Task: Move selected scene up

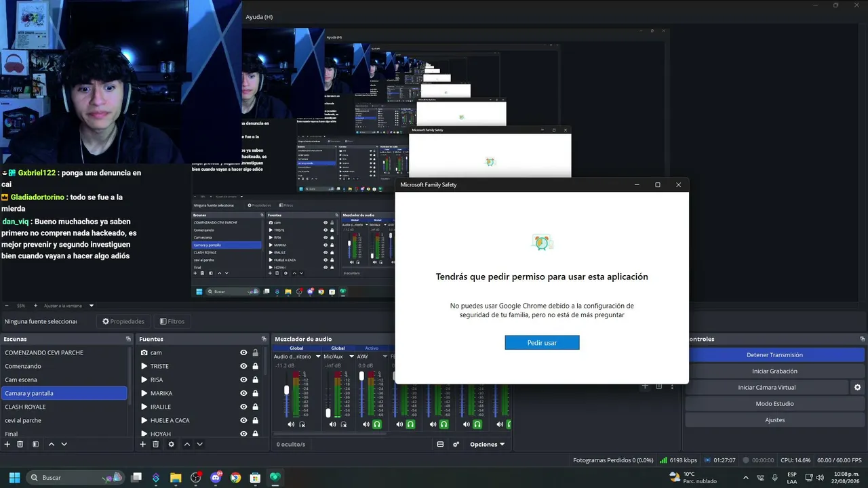Action: (52, 444)
